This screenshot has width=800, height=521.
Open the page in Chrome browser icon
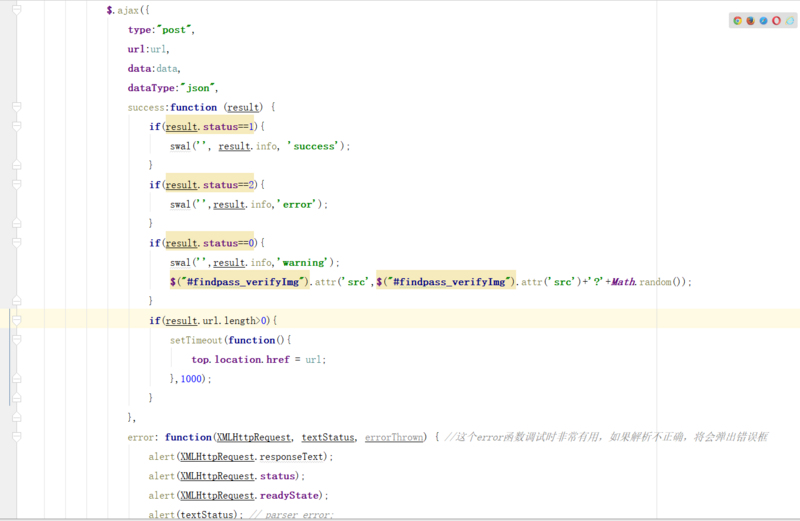737,21
